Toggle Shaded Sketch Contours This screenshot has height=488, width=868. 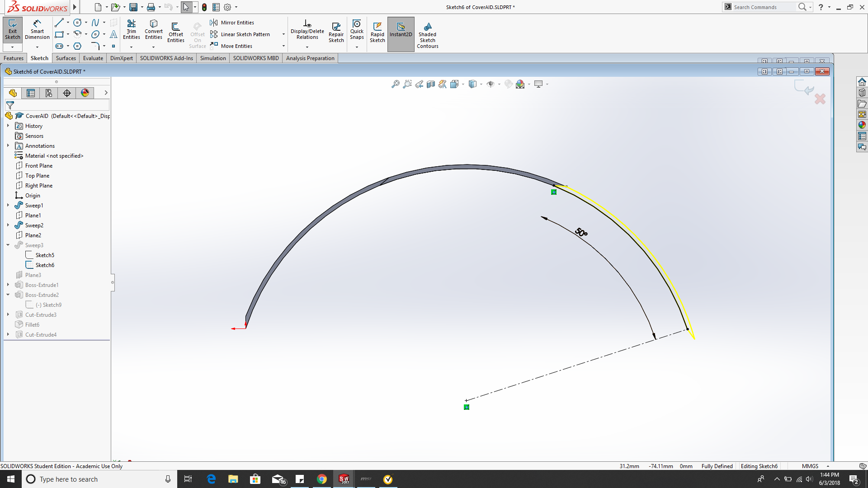point(427,35)
